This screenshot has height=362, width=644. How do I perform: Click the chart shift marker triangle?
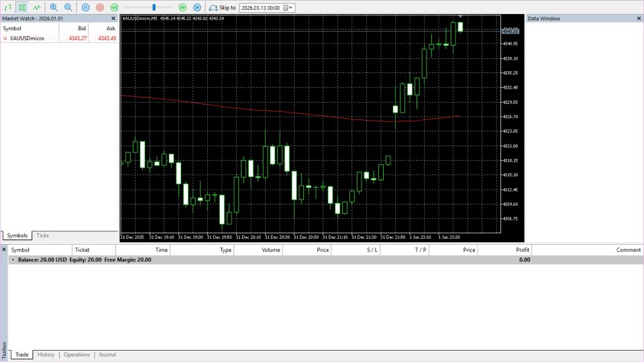[460, 16]
